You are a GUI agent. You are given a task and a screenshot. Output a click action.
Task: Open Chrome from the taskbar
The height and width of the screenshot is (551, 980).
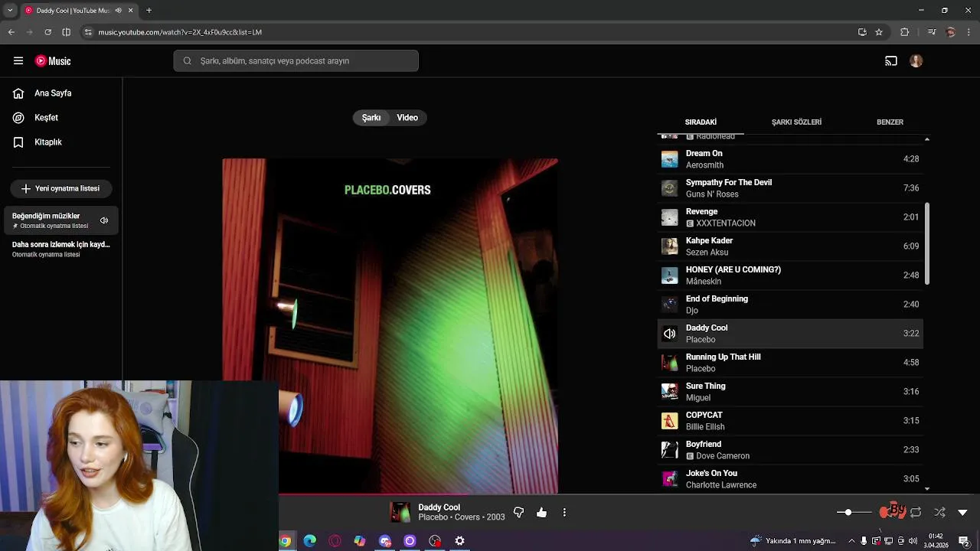point(285,541)
